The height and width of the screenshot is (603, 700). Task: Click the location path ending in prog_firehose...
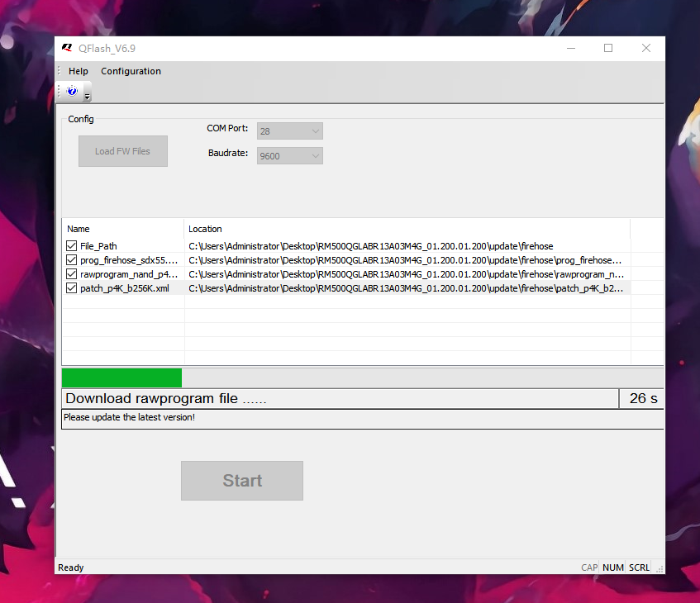tap(405, 259)
